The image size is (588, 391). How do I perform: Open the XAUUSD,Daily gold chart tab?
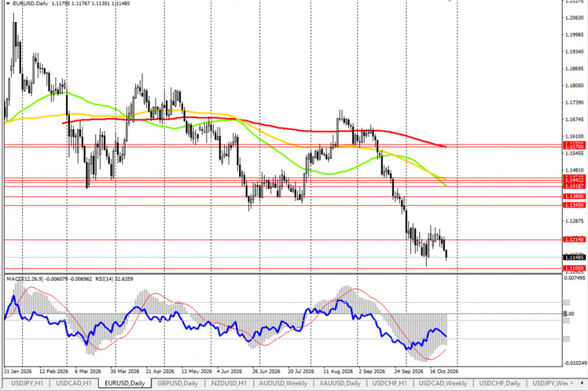coord(340,383)
